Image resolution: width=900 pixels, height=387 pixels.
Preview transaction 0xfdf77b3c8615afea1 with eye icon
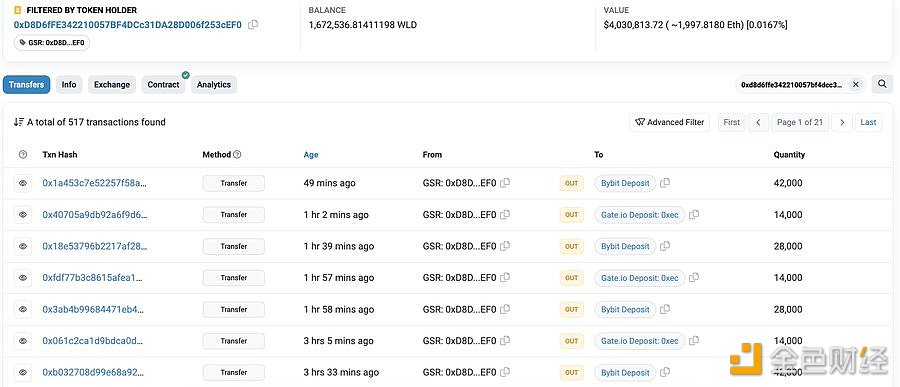(x=23, y=278)
